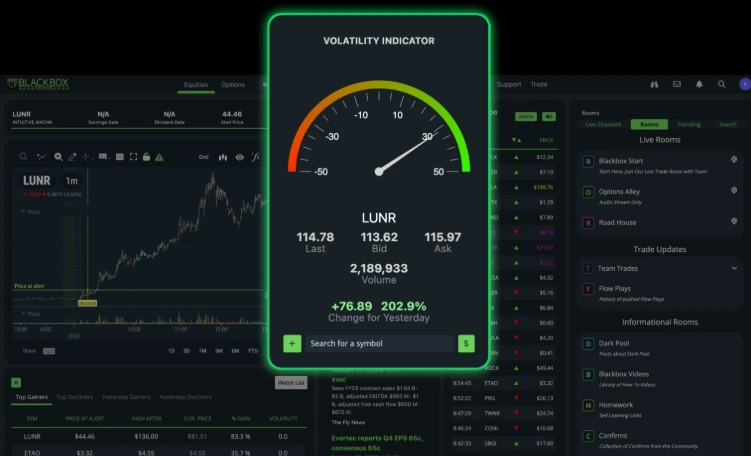The image size is (751, 456).
Task: Click the green Alerts button
Action: coord(526,116)
